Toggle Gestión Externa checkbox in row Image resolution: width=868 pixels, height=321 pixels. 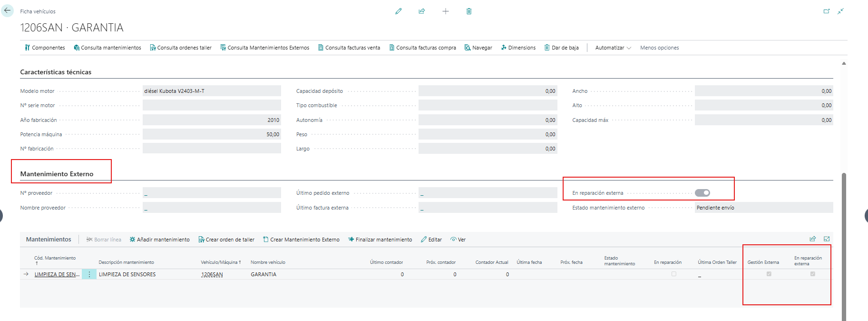[769, 274]
